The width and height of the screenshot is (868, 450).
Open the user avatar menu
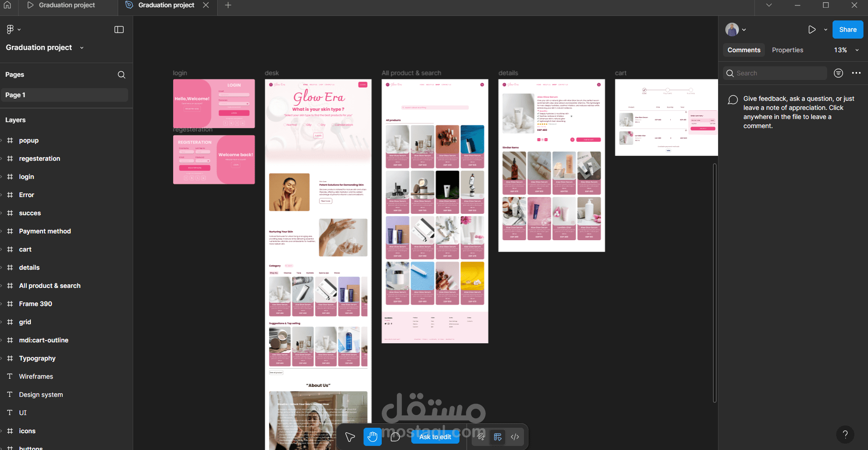(x=732, y=30)
